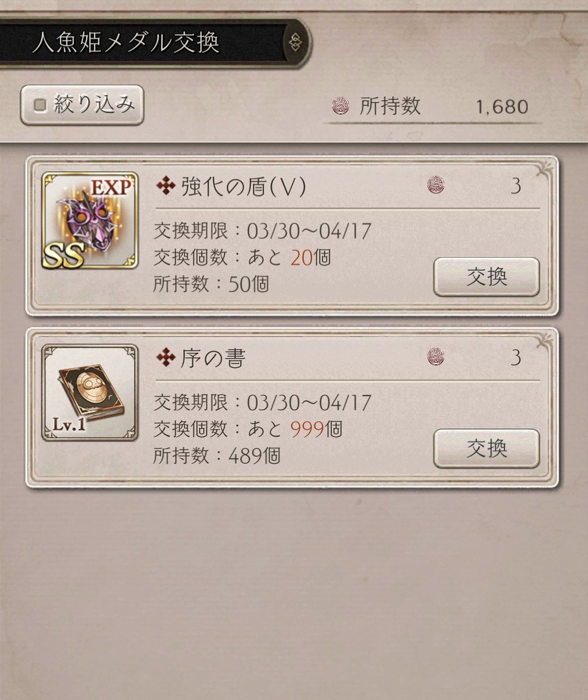The height and width of the screenshot is (700, 588).
Task: Select the 強化の盾(V) item title
Action: click(x=243, y=187)
